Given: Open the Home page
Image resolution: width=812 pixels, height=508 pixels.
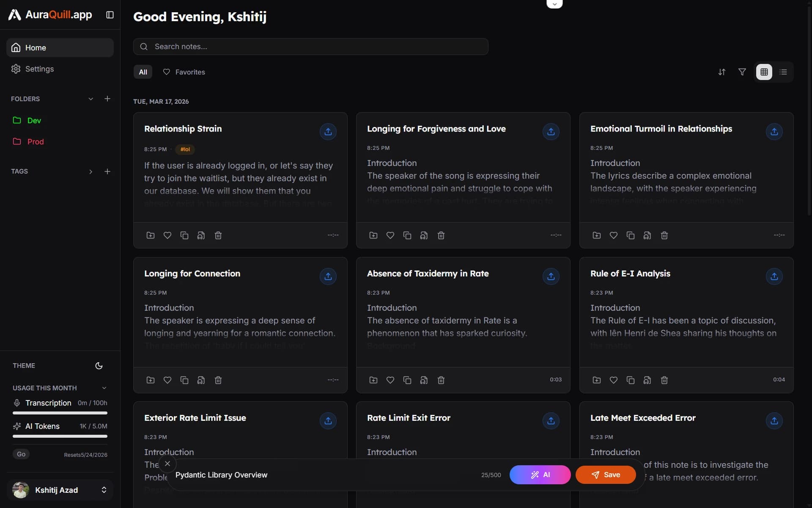Looking at the screenshot, I should tap(60, 48).
